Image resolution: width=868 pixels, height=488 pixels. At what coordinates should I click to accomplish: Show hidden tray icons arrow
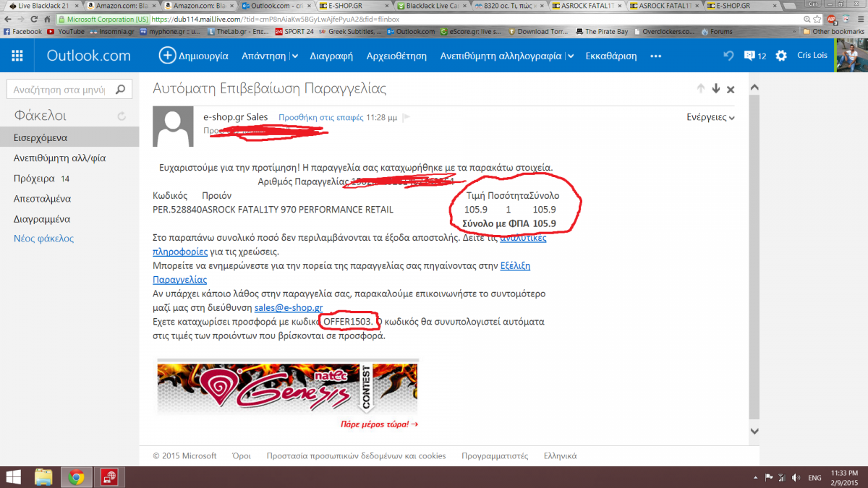pos(756,477)
